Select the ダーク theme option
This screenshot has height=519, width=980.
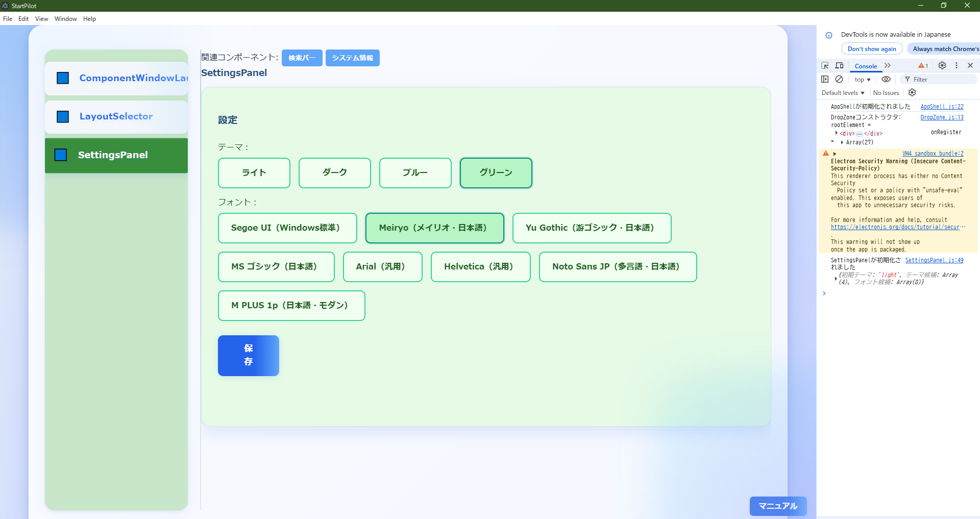334,173
